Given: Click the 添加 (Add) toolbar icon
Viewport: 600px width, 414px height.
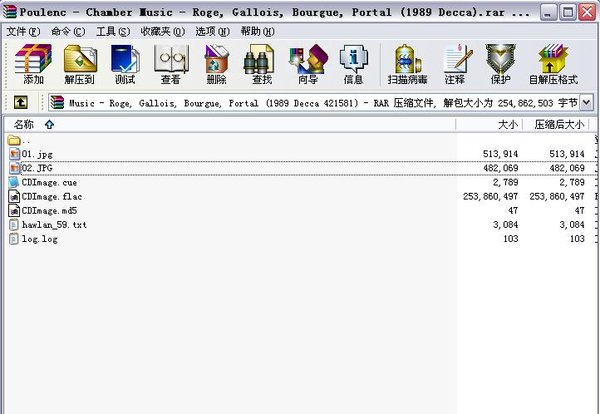Looking at the screenshot, I should 33,59.
